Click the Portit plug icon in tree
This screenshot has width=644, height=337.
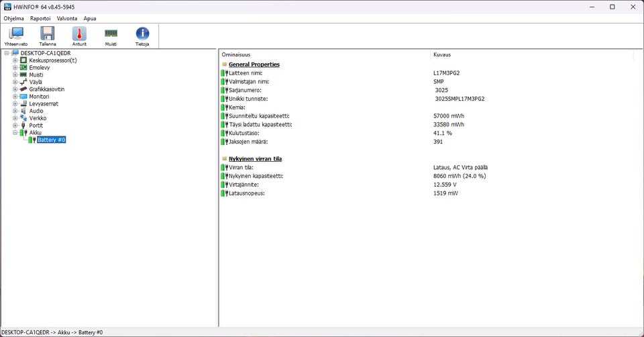23,126
